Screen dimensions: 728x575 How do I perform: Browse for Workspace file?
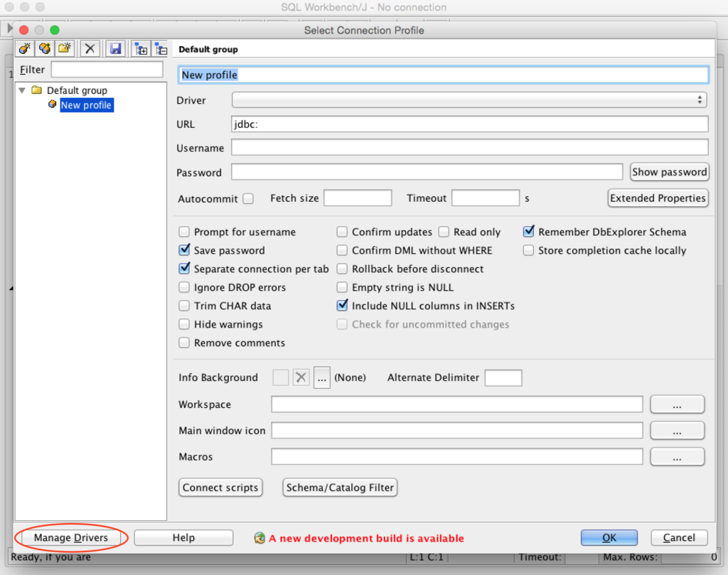[x=678, y=404]
